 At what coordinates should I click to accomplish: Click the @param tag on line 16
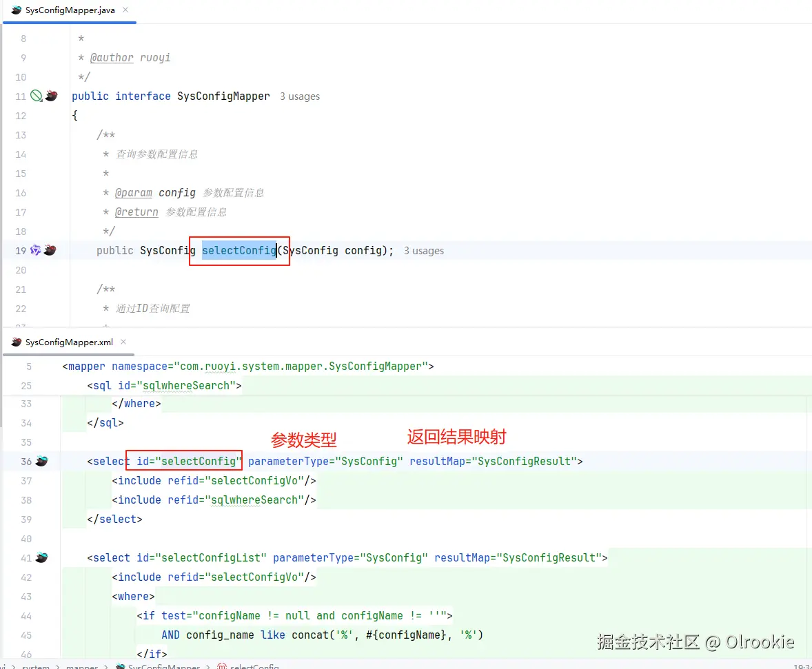pyautogui.click(x=134, y=193)
